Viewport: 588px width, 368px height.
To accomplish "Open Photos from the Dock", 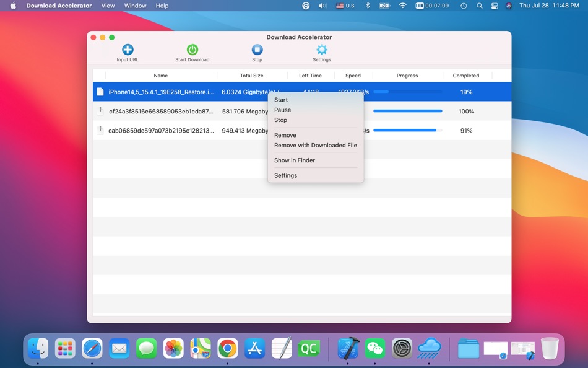I will click(173, 348).
